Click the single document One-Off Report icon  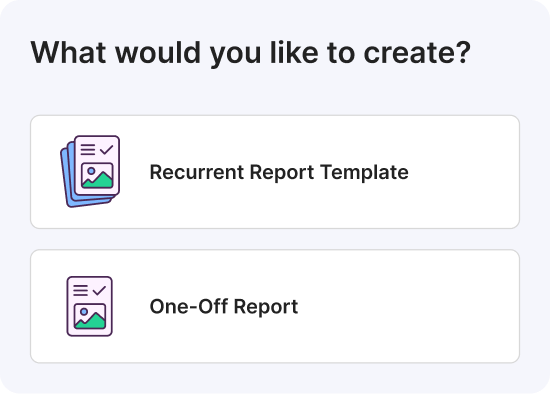pyautogui.click(x=90, y=306)
